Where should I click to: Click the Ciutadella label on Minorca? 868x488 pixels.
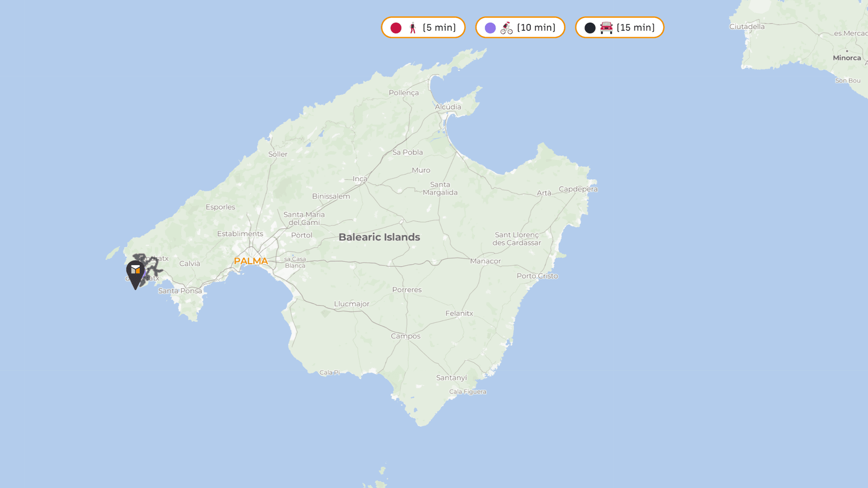click(x=747, y=27)
